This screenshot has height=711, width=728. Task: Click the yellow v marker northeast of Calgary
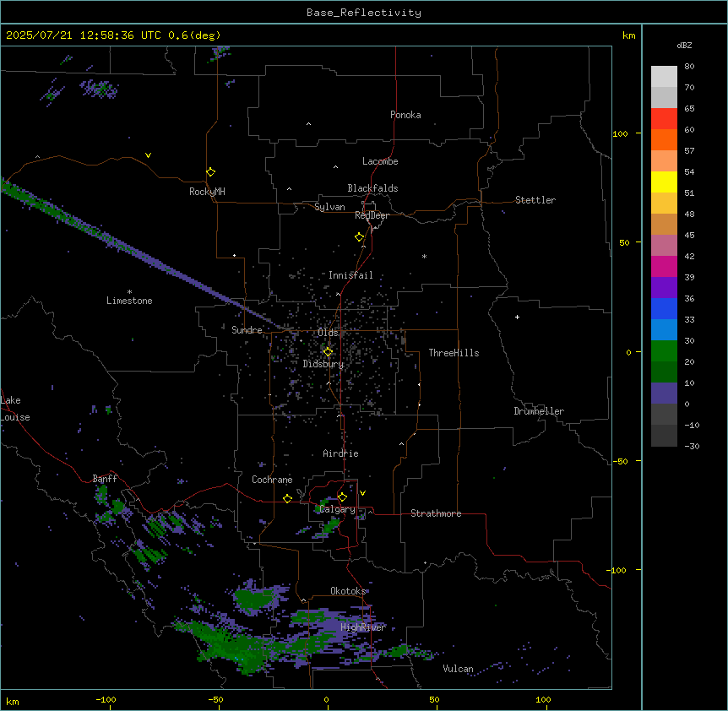coord(362,493)
